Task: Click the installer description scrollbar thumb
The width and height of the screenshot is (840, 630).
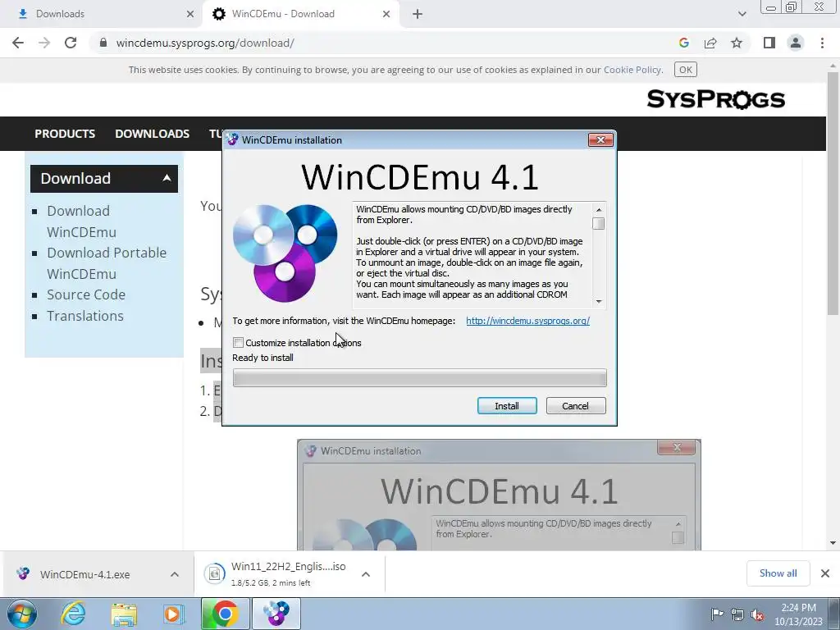Action: 598,223
